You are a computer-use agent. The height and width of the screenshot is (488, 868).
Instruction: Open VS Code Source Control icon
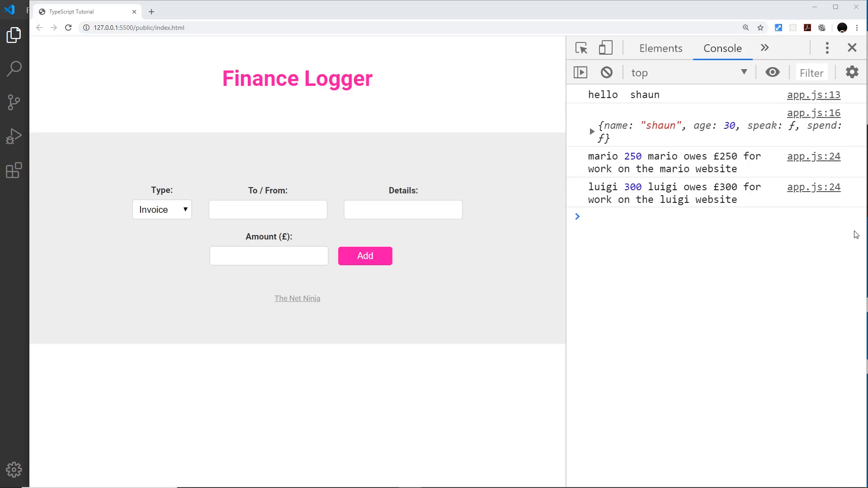tap(14, 103)
